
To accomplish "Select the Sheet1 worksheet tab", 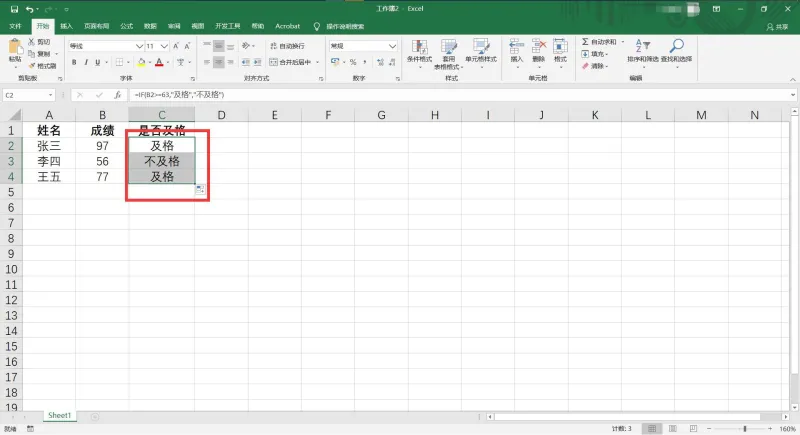I will pyautogui.click(x=59, y=416).
